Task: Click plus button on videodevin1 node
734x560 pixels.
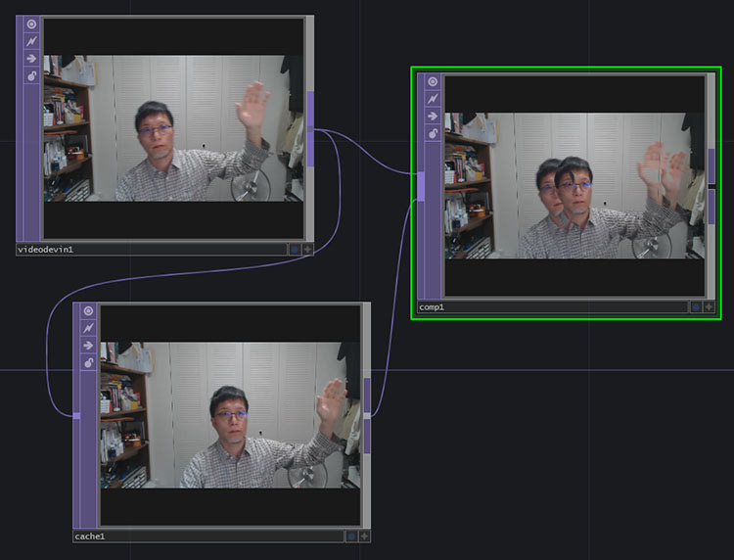Action: (307, 250)
